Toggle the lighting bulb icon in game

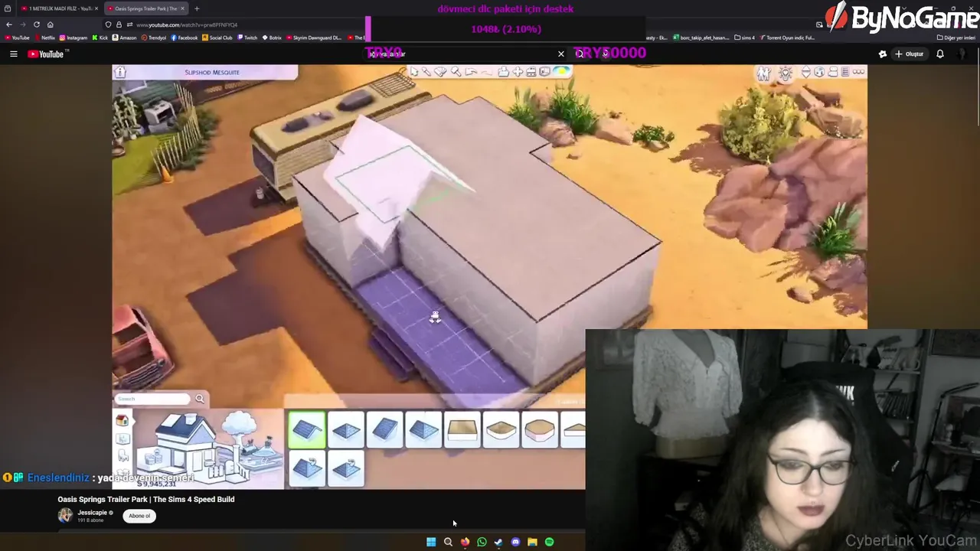click(x=786, y=73)
